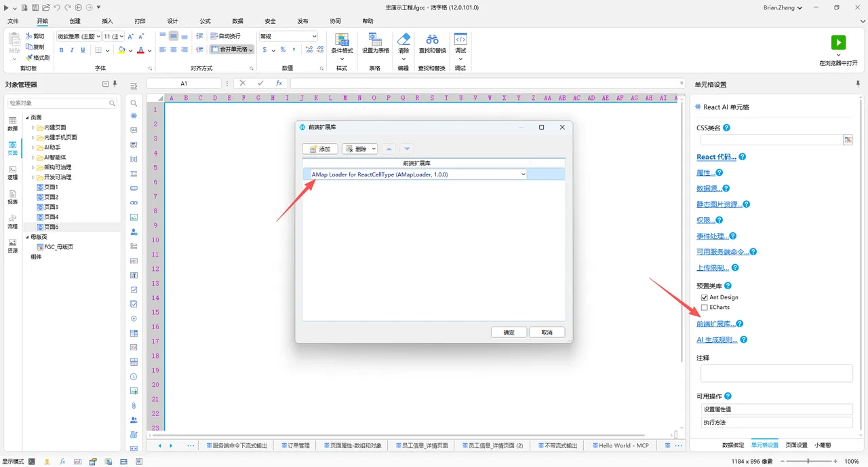Collapse the 母版页 tree node
868x467 pixels.
(x=27, y=237)
